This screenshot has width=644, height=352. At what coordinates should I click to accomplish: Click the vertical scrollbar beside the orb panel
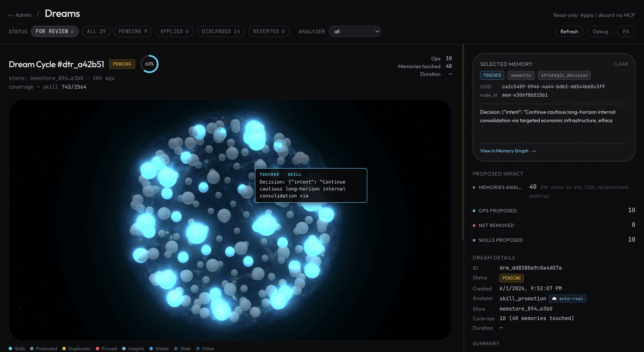[463, 142]
